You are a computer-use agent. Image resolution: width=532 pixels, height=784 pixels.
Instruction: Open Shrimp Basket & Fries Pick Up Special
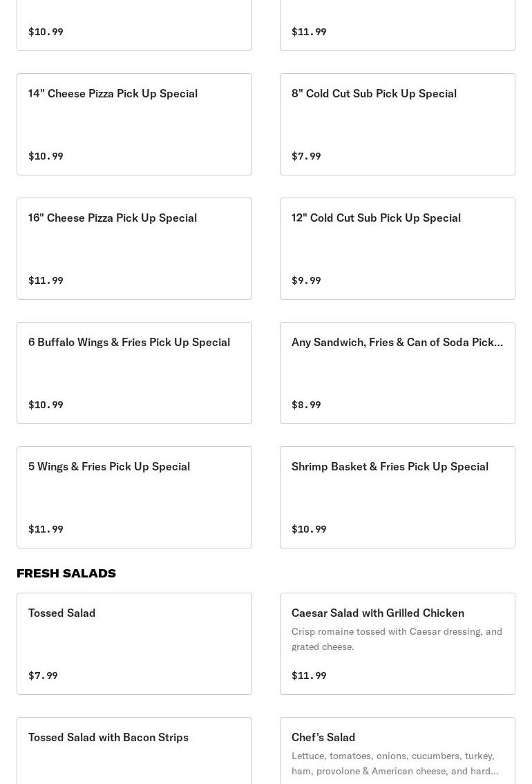coord(397,497)
